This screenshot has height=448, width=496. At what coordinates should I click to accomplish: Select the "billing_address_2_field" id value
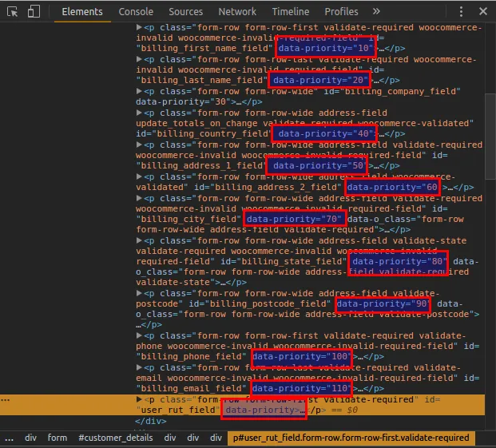(276, 187)
